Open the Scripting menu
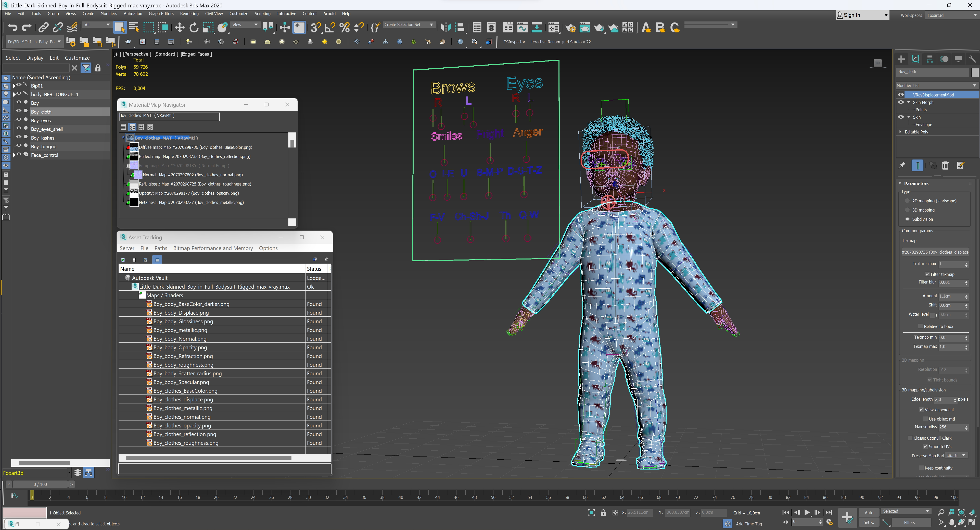This screenshot has width=980, height=530. pos(262,14)
